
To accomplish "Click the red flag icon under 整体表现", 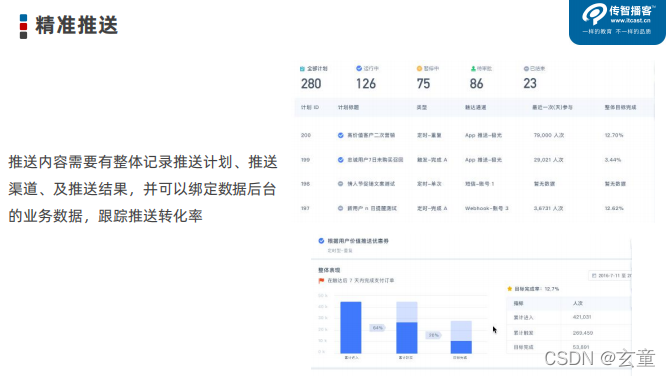I will pyautogui.click(x=321, y=281).
